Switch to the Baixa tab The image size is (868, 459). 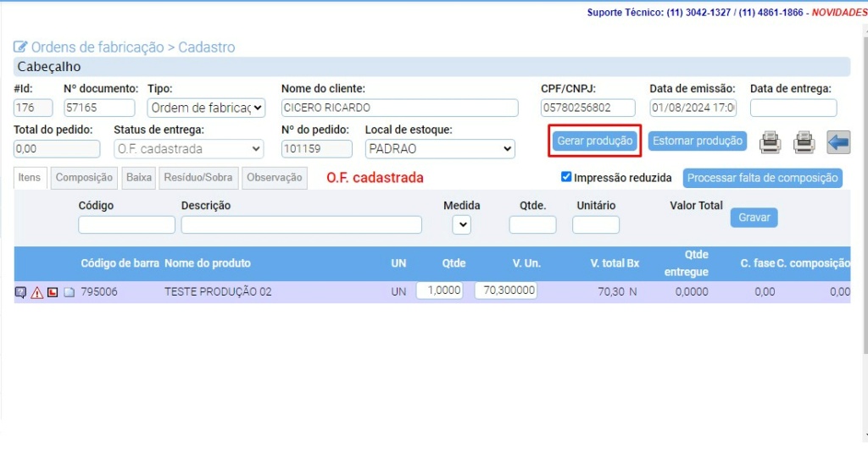pyautogui.click(x=139, y=178)
